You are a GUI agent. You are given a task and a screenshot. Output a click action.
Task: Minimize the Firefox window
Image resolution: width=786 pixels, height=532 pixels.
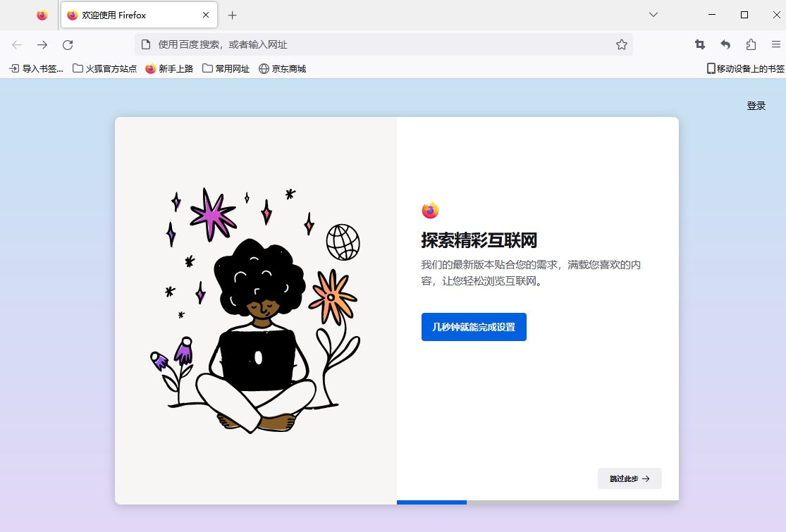point(712,15)
